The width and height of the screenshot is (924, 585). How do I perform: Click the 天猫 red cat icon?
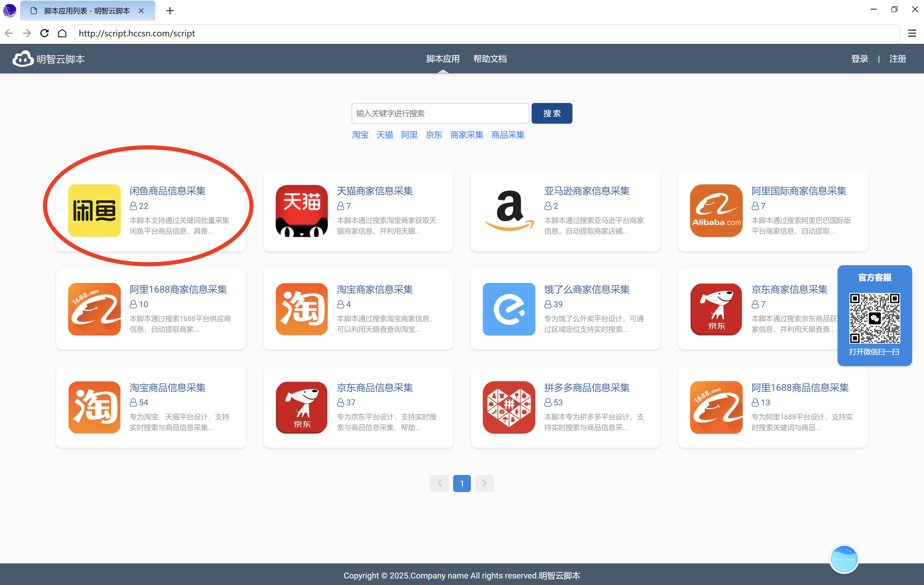[x=301, y=210]
